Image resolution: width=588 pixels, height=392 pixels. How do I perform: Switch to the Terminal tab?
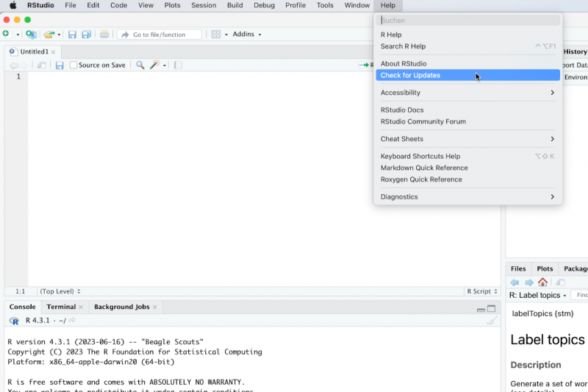click(x=61, y=307)
